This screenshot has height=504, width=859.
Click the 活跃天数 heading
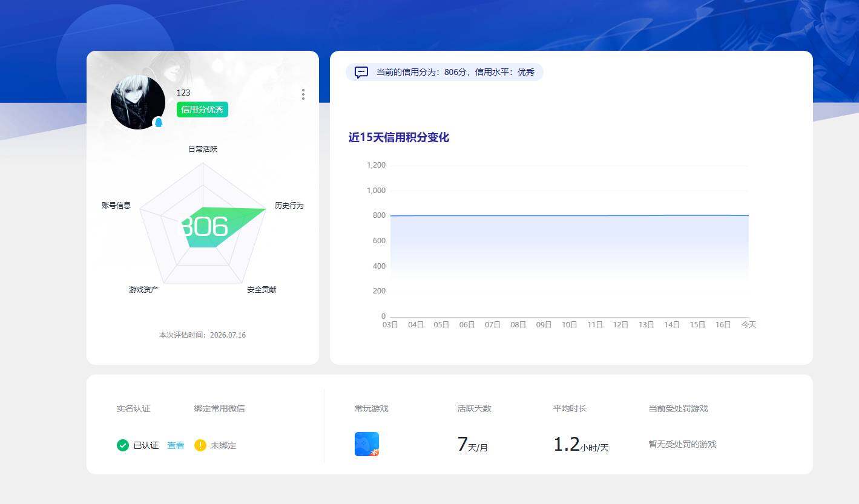coord(475,408)
